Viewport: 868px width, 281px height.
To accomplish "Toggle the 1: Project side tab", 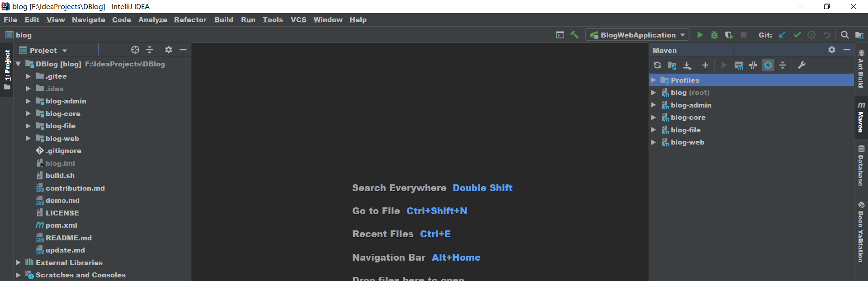I will tap(7, 70).
